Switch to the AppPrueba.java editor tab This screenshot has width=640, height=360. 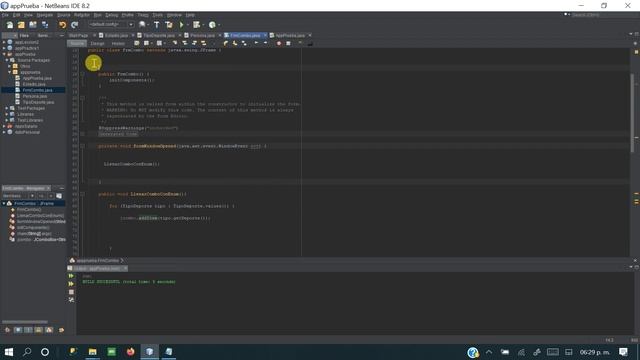(290, 36)
